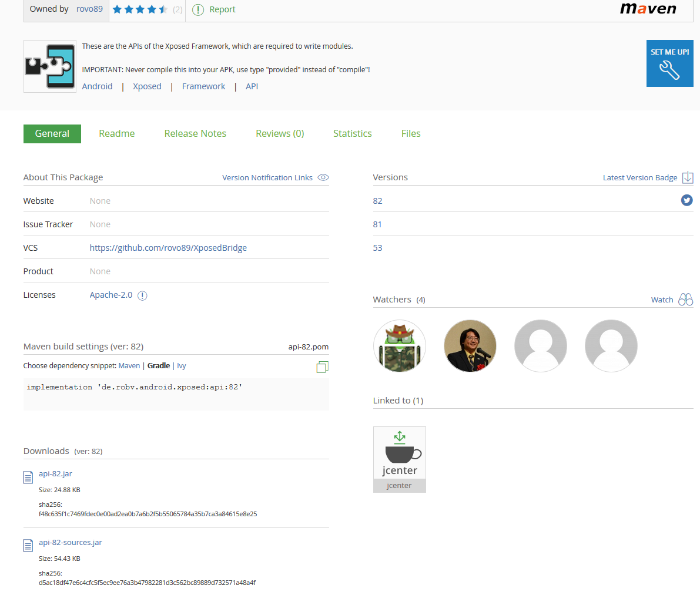Image resolution: width=700 pixels, height=602 pixels.
Task: Open the Files tab
Action: click(x=411, y=133)
